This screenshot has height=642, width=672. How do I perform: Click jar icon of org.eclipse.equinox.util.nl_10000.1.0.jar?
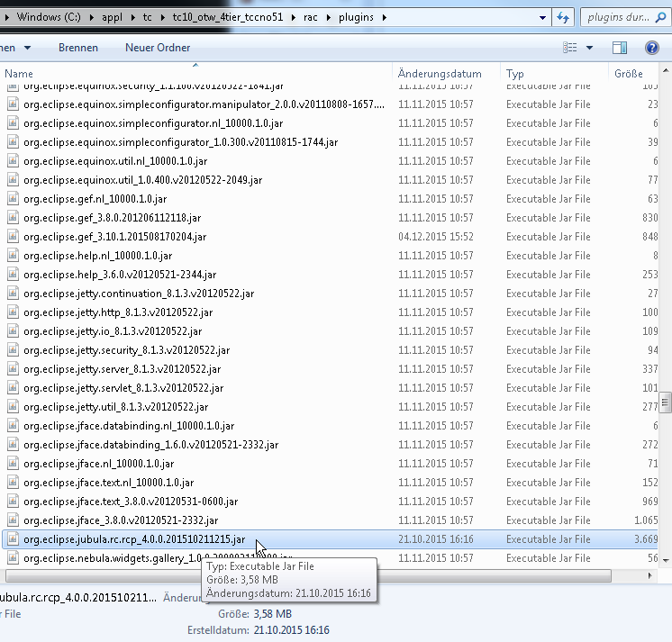pyautogui.click(x=13, y=161)
